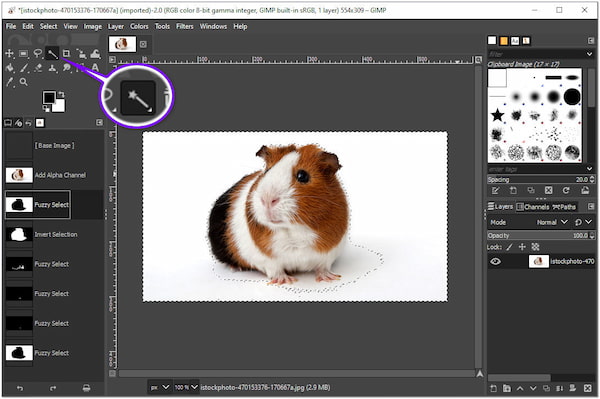The height and width of the screenshot is (399, 600).
Task: Swap foreground and background colors
Action: click(62, 94)
